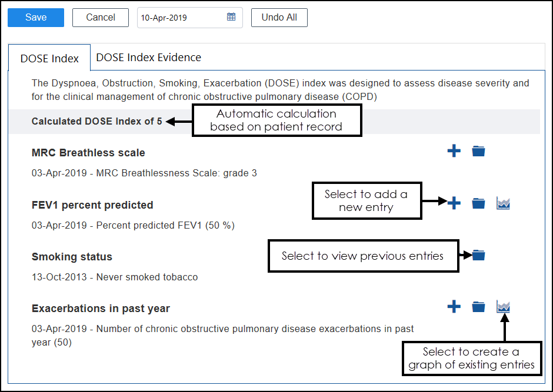
Task: Click the Save button
Action: pos(36,17)
